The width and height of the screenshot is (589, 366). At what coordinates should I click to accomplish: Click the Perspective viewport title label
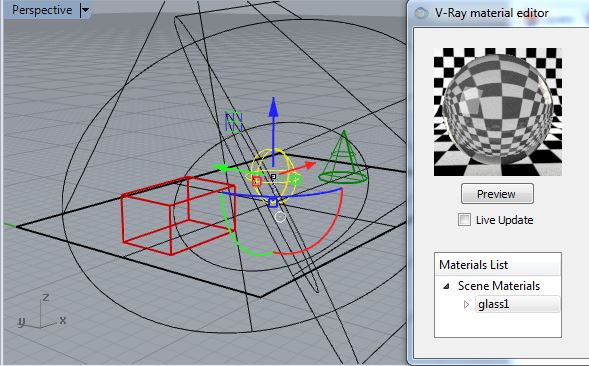point(42,10)
